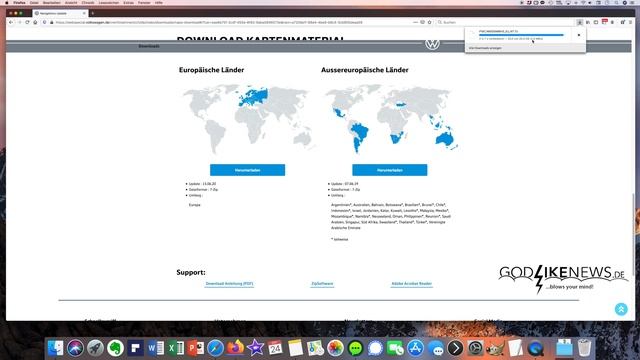Open Trash in the dock
This screenshot has height=360, width=640.
point(584,348)
